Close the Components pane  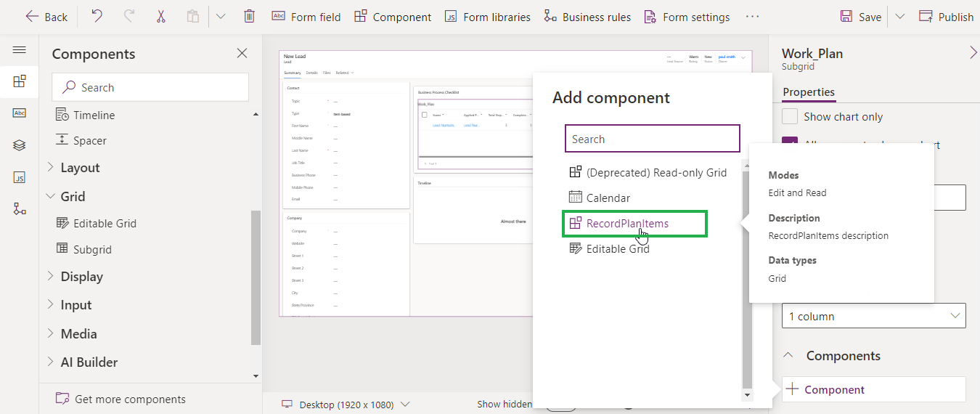(x=242, y=53)
